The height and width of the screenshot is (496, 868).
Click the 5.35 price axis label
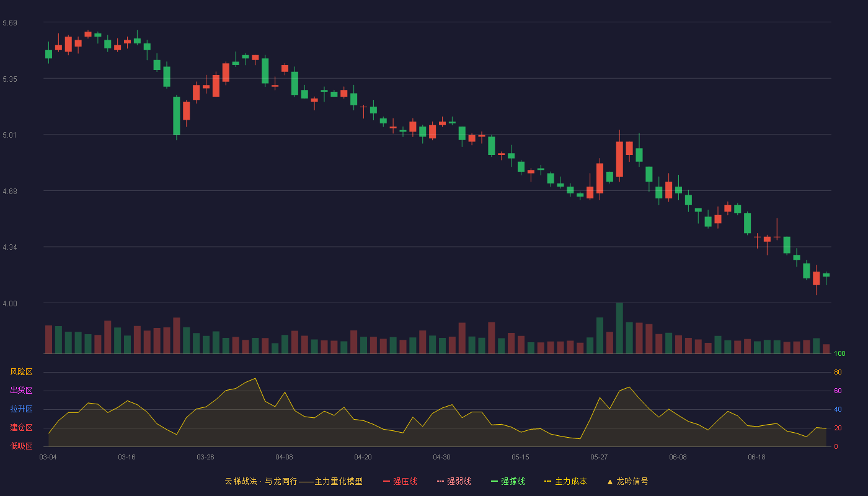pyautogui.click(x=10, y=79)
